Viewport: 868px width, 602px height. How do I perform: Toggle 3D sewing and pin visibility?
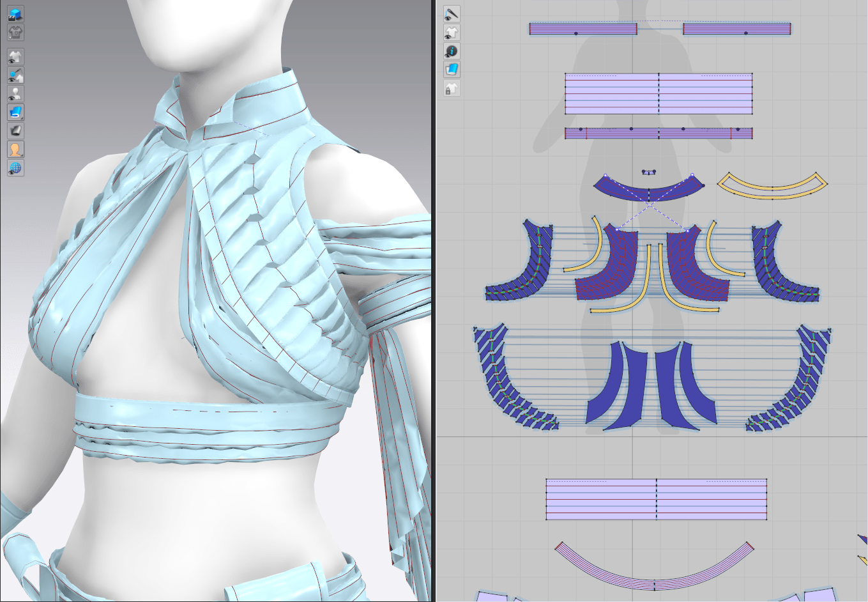click(15, 75)
